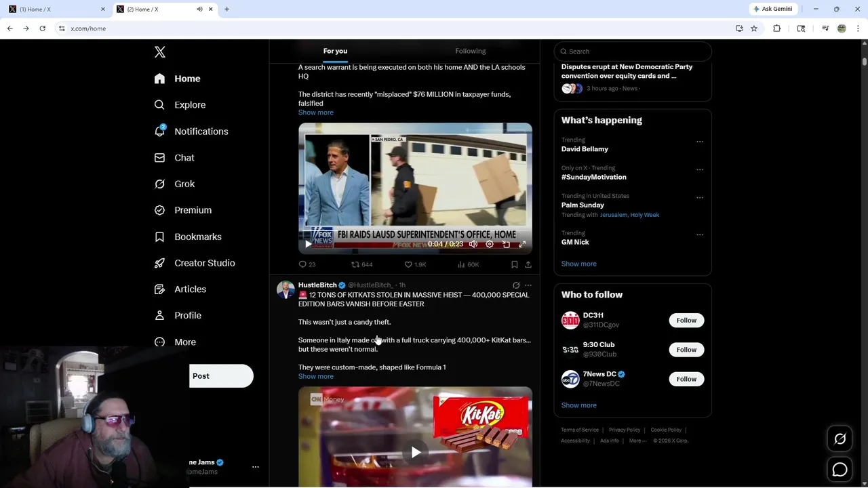Viewport: 868px width, 488px height.
Task: Click the Creator Studio rocket icon
Action: pos(159,263)
